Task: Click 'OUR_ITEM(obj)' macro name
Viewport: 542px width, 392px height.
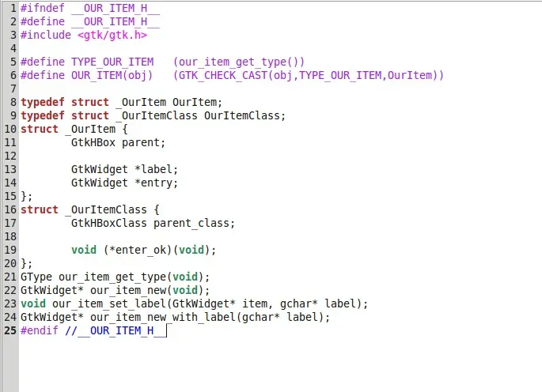Action: point(112,75)
